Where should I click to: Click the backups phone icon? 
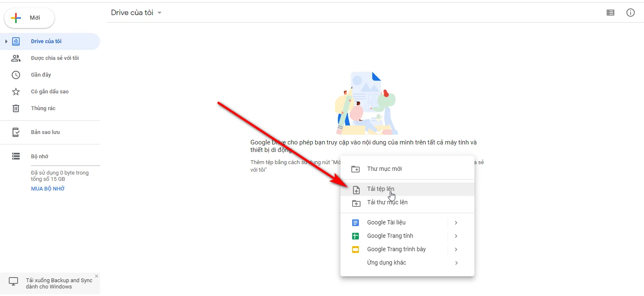(16, 132)
